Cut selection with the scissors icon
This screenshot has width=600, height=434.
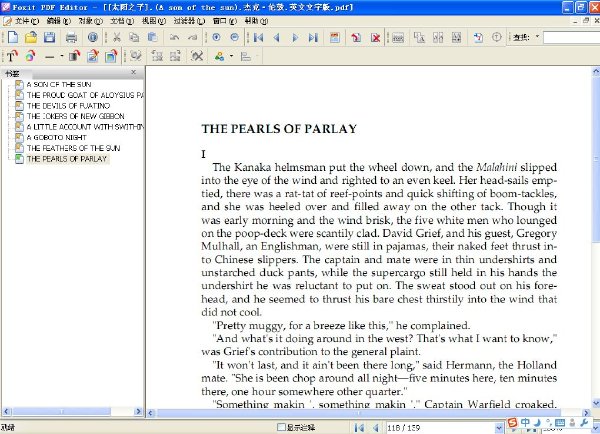tap(117, 37)
